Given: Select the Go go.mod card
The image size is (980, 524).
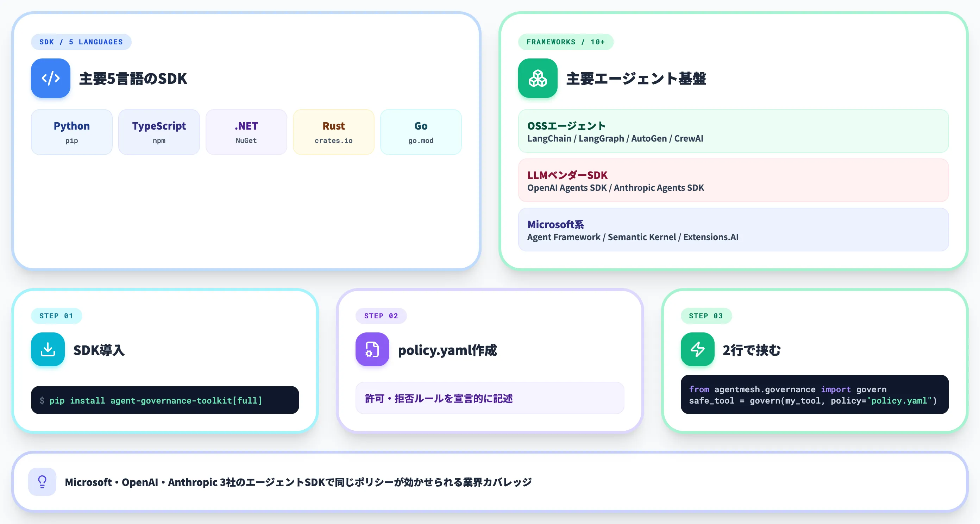Looking at the screenshot, I should pyautogui.click(x=421, y=132).
